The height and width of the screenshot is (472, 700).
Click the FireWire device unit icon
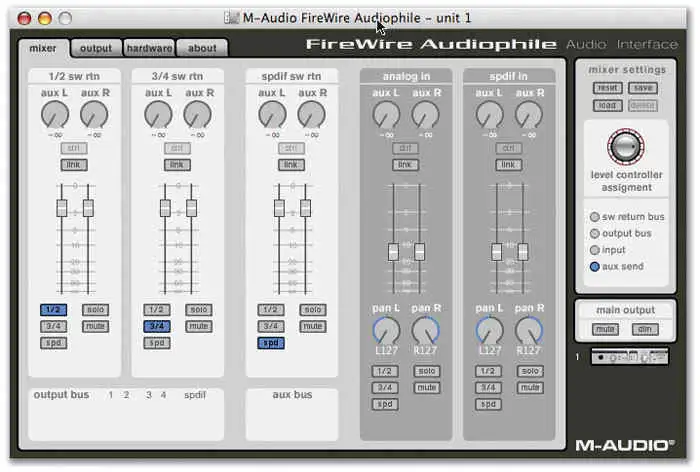point(629,357)
